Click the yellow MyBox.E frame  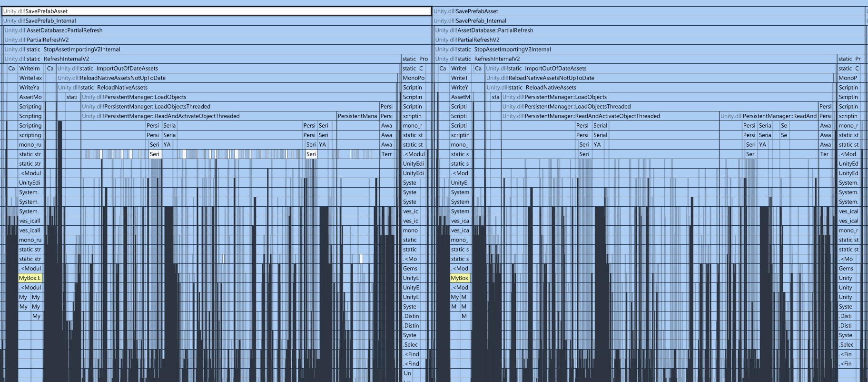pos(30,278)
